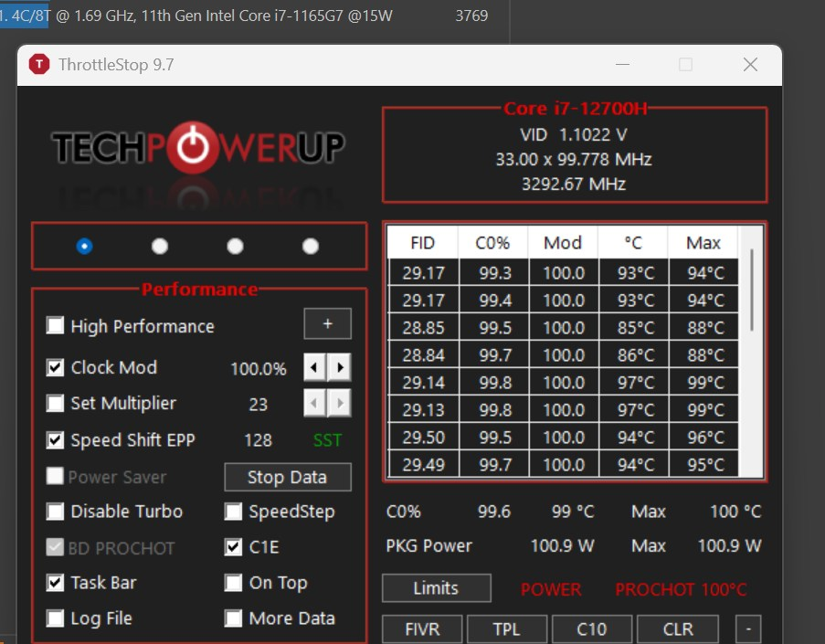This screenshot has width=825, height=644.
Task: Click the Core i7-12700H title
Action: pyautogui.click(x=575, y=109)
